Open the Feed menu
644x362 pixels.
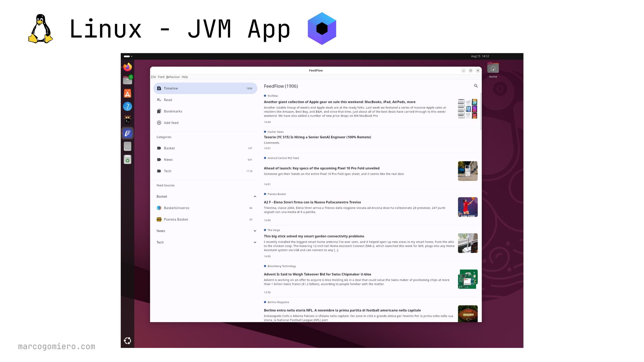click(161, 77)
